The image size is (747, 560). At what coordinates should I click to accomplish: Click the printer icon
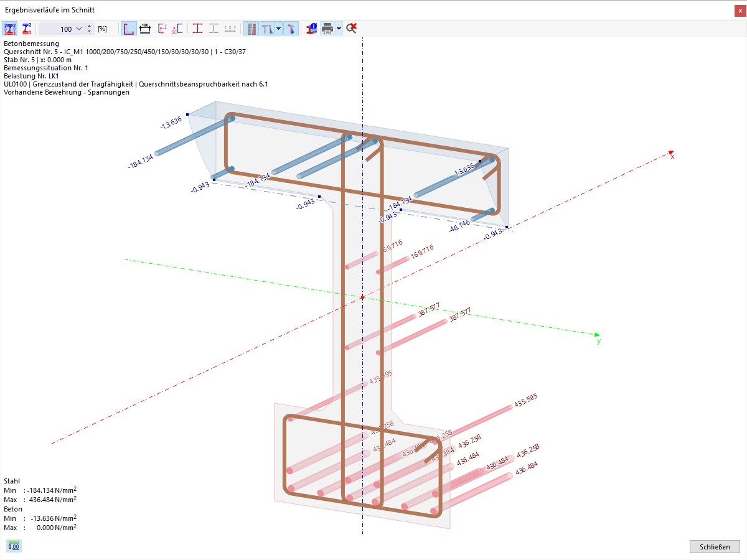(327, 29)
